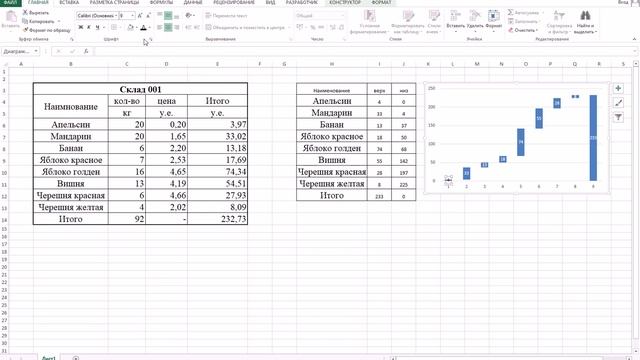This screenshot has width=640, height=360.
Task: Open Format as Table (Форматировать как таблицу)
Action: pos(408,22)
